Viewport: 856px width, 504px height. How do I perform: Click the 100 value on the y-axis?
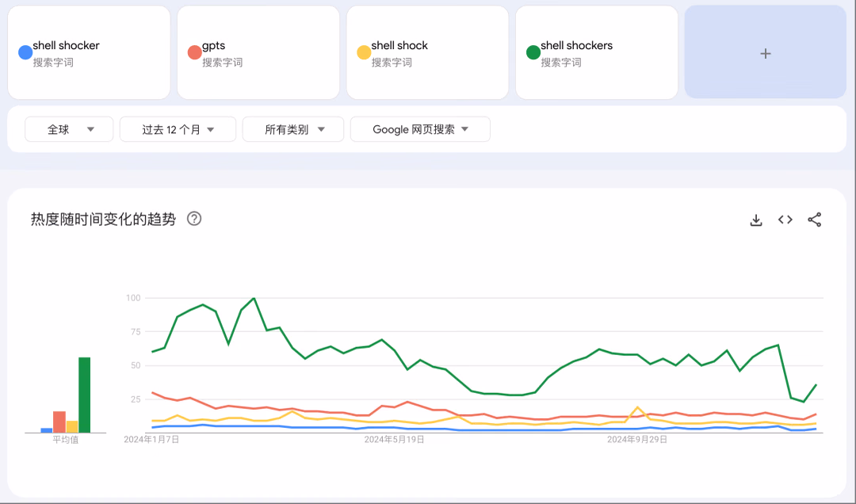pyautogui.click(x=133, y=298)
